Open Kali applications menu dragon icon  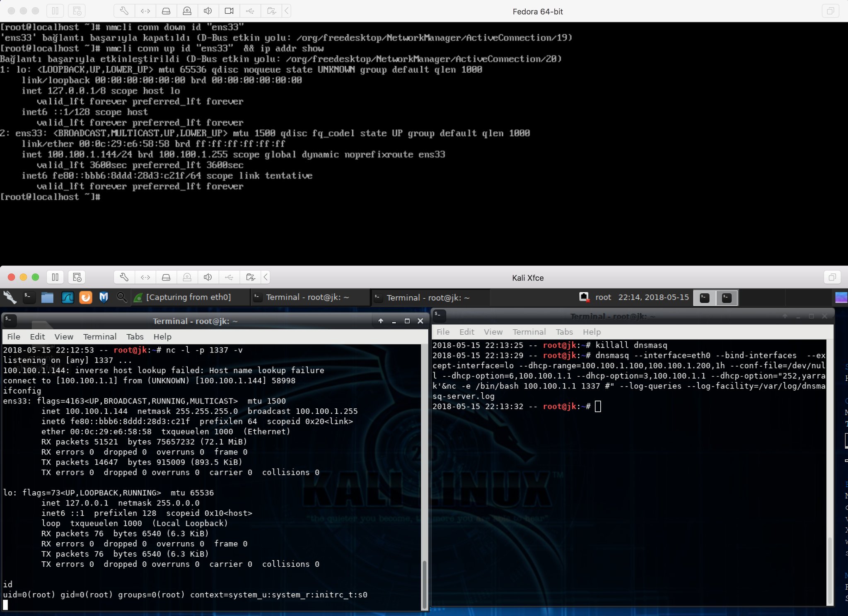point(10,297)
